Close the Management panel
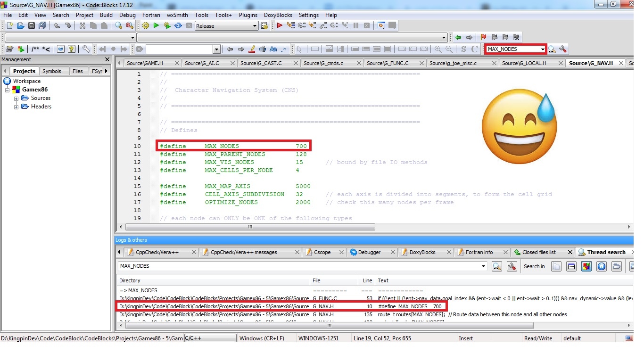This screenshot has height=362, width=644. click(107, 60)
